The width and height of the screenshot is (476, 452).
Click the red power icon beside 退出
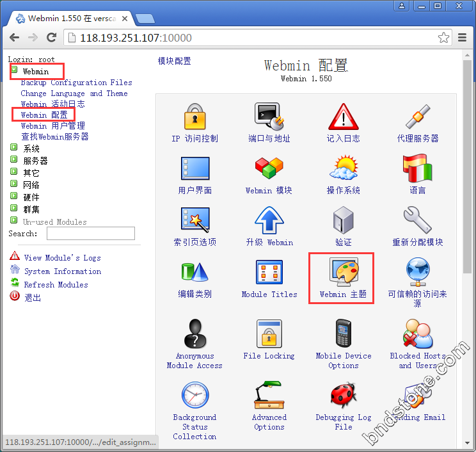point(15,296)
